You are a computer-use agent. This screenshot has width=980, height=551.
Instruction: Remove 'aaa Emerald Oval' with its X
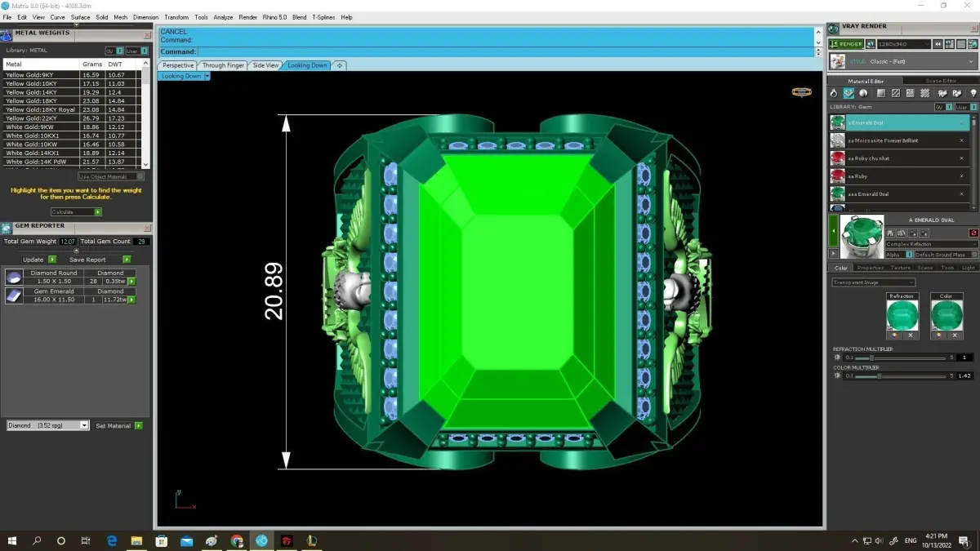point(962,194)
